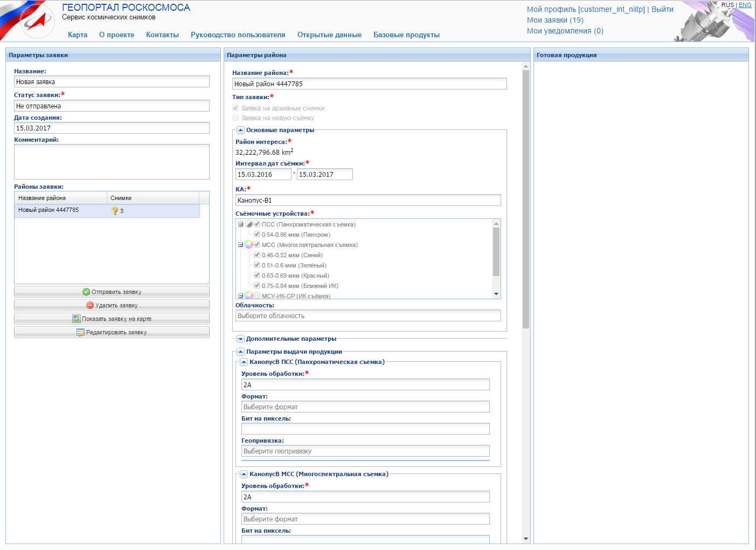The image size is (756, 550).
Task: Go to Открытые данные in navigation
Action: 329,35
